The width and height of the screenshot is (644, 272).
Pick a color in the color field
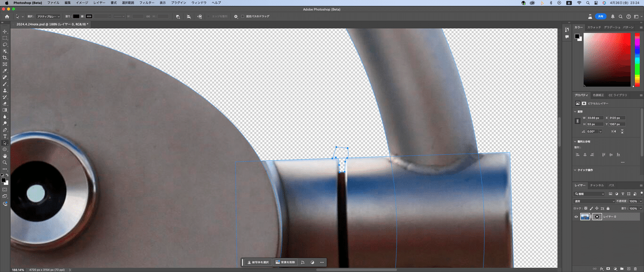click(x=608, y=59)
